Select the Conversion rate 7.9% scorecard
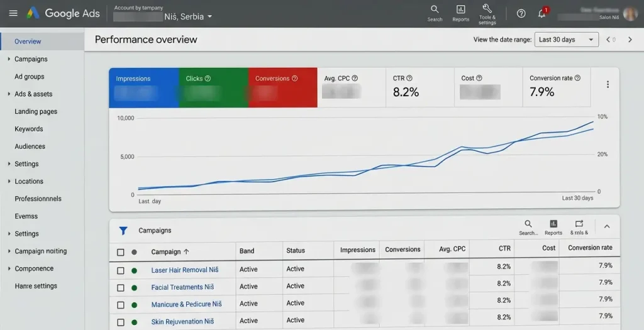This screenshot has height=330, width=644. pyautogui.click(x=557, y=88)
